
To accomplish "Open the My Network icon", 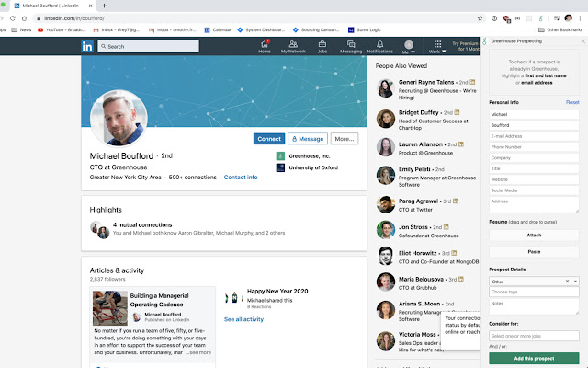I will 293,46.
